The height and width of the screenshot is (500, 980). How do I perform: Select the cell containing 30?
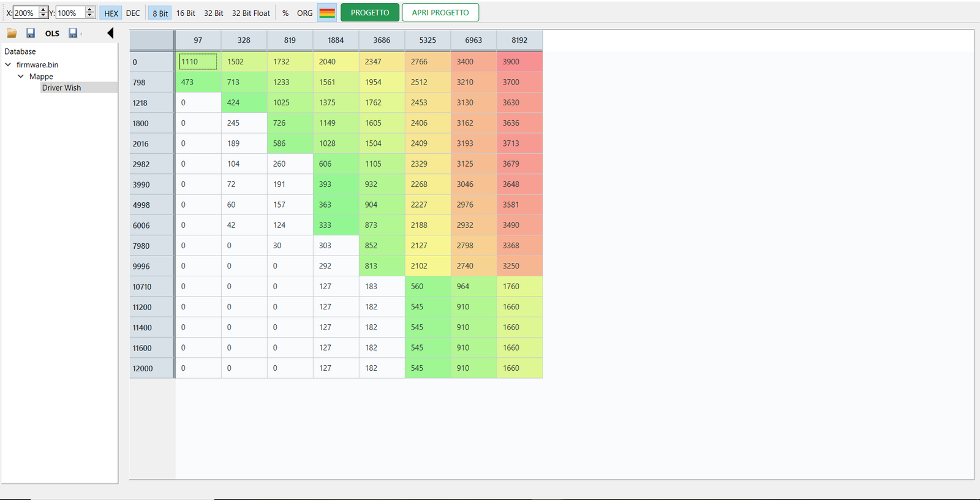pyautogui.click(x=290, y=246)
